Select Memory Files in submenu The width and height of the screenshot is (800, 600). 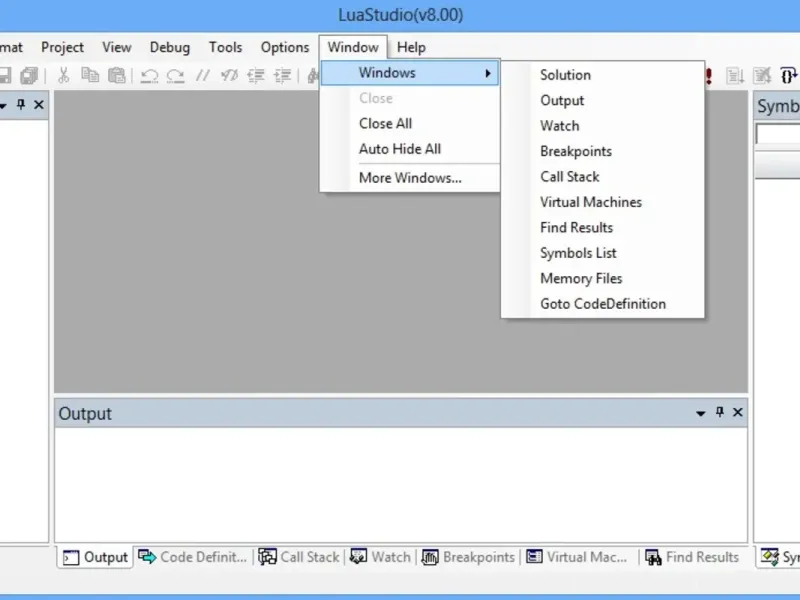click(603, 279)
